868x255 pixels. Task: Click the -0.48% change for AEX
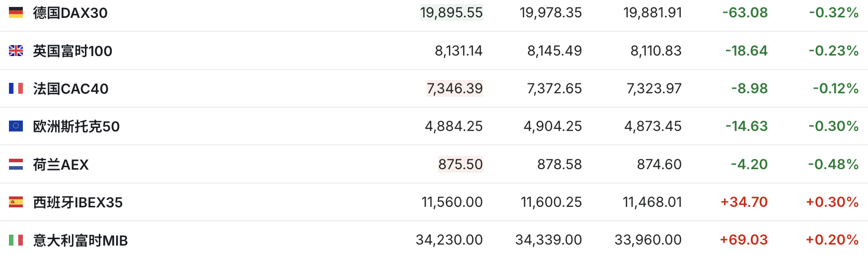[833, 164]
